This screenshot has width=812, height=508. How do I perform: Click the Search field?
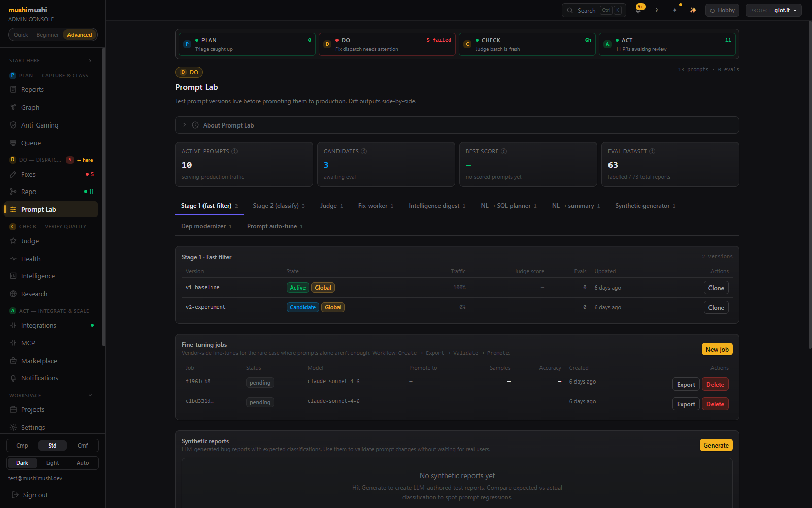[594, 10]
